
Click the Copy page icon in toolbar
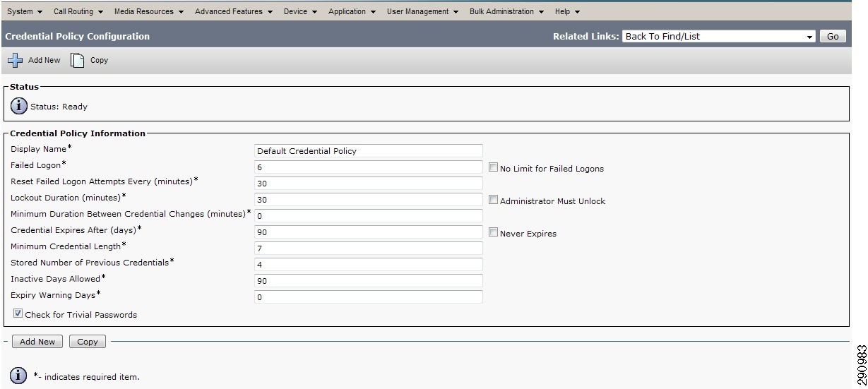78,61
